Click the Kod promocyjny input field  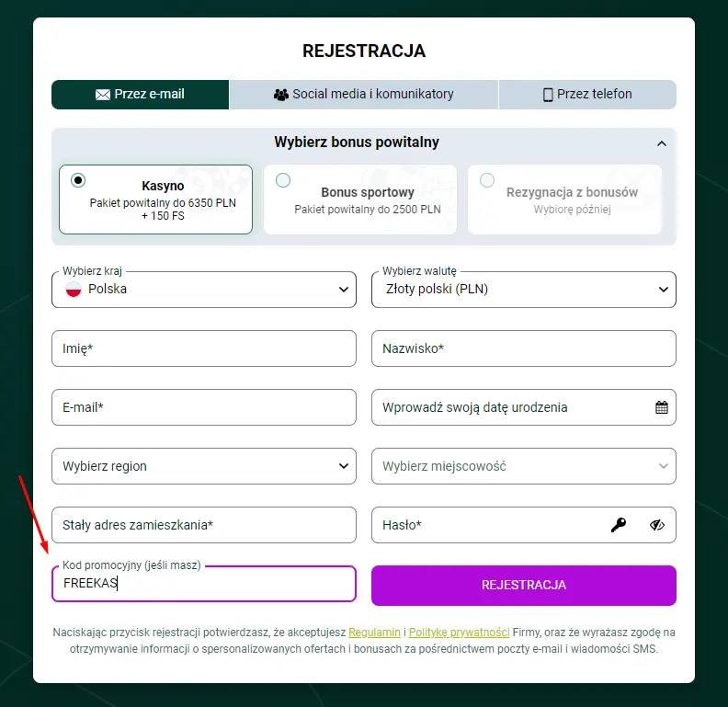click(x=204, y=584)
